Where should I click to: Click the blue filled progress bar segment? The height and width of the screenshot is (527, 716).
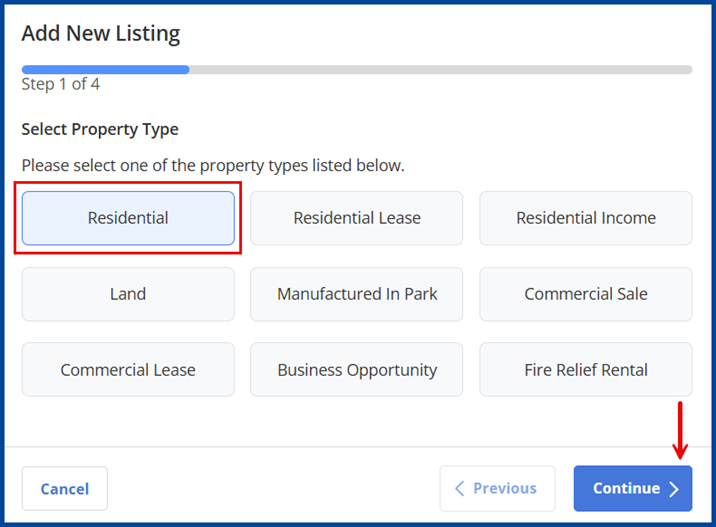click(x=105, y=70)
